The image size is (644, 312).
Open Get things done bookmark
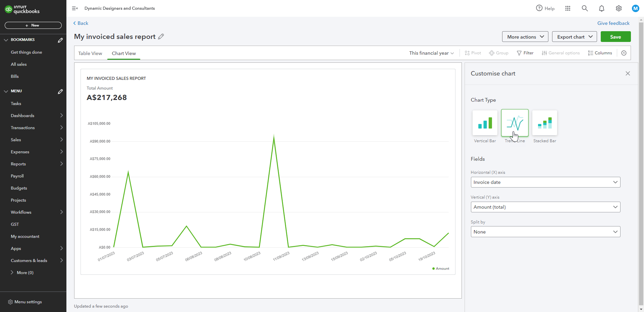click(x=26, y=52)
